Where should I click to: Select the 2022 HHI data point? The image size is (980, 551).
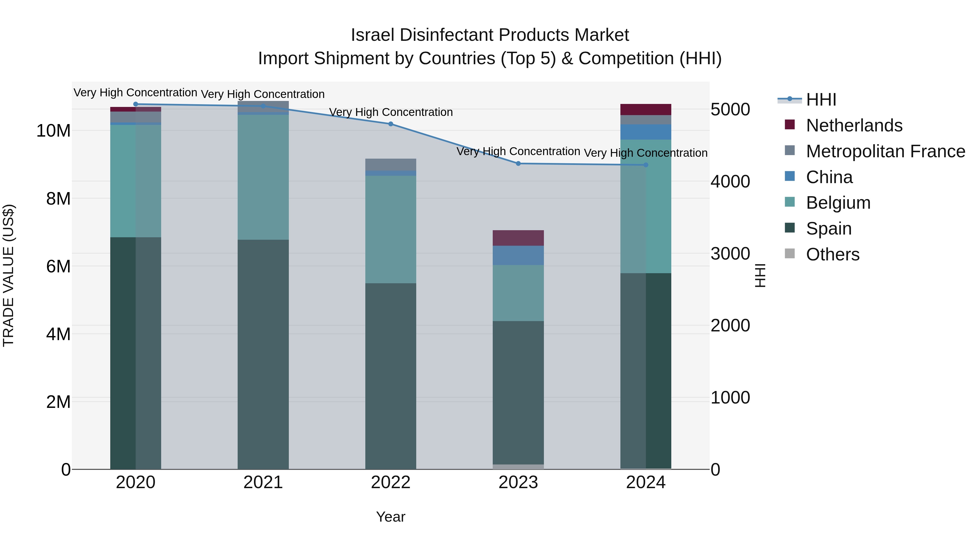pos(391,124)
